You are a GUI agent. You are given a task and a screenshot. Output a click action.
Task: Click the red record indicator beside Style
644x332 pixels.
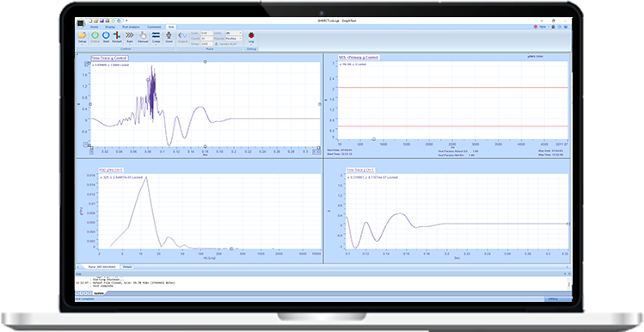(x=536, y=27)
